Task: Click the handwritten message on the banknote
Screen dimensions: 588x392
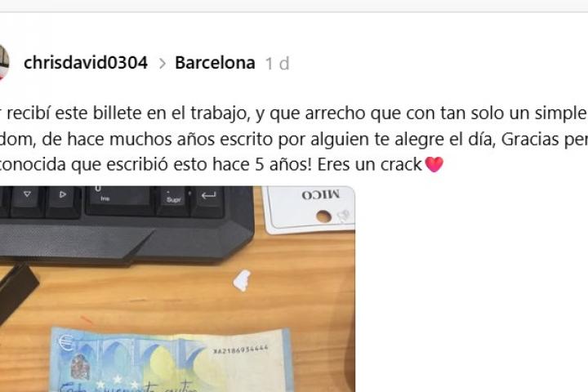Action: point(127,386)
